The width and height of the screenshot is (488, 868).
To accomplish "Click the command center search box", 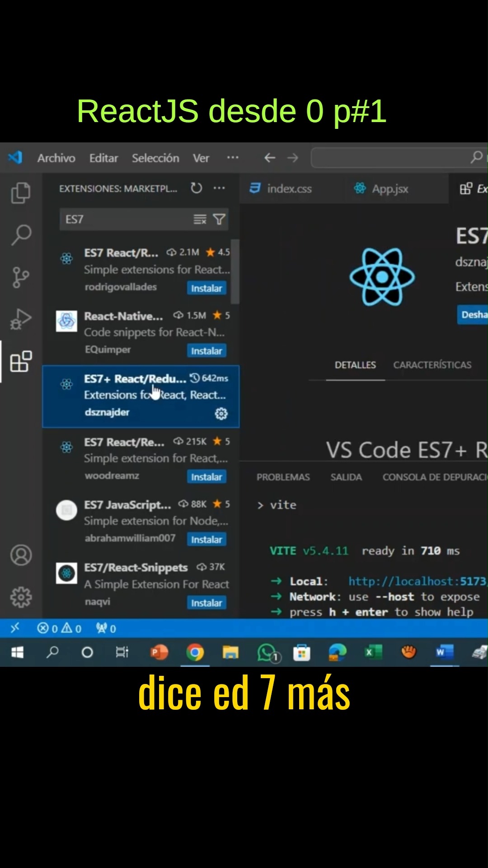I will [x=399, y=157].
